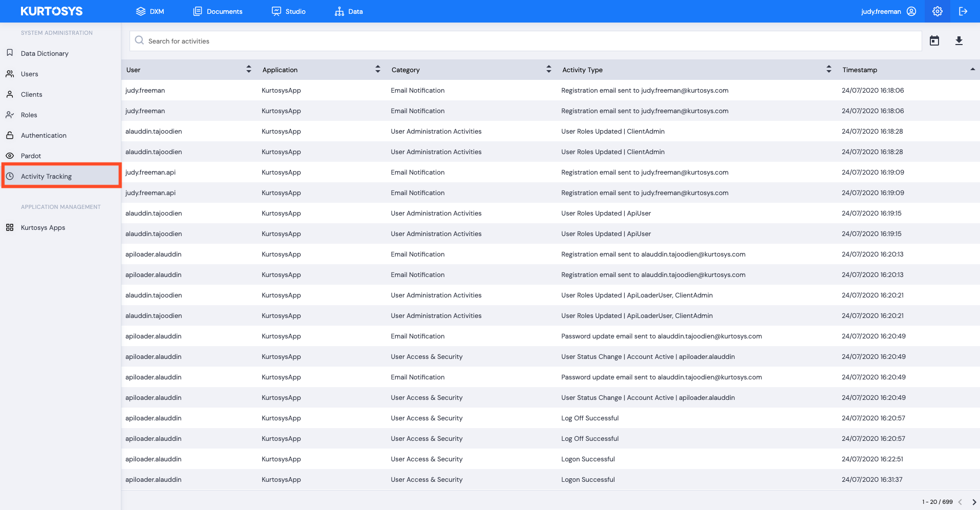This screenshot has width=980, height=510.
Task: Open the judy.freeman user profile icon
Action: (911, 11)
